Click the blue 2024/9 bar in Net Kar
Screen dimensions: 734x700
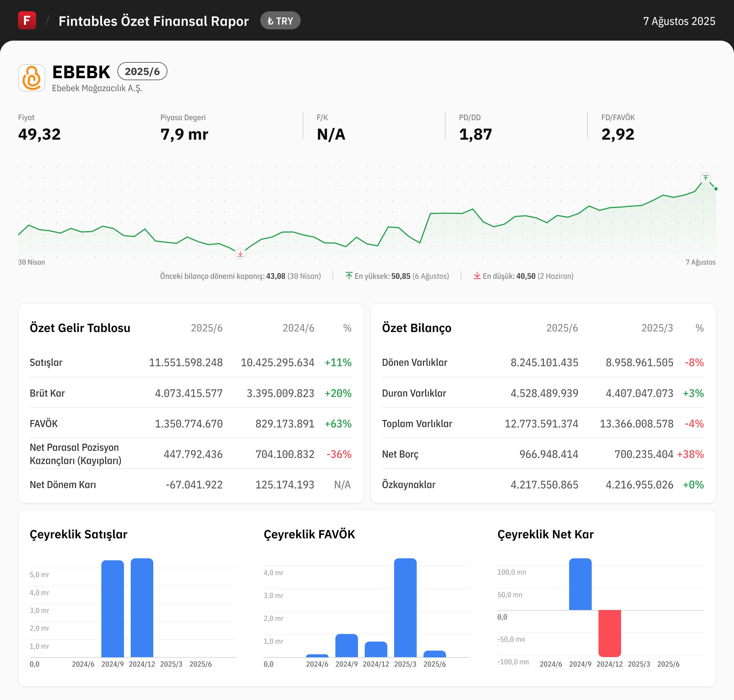[x=580, y=584]
